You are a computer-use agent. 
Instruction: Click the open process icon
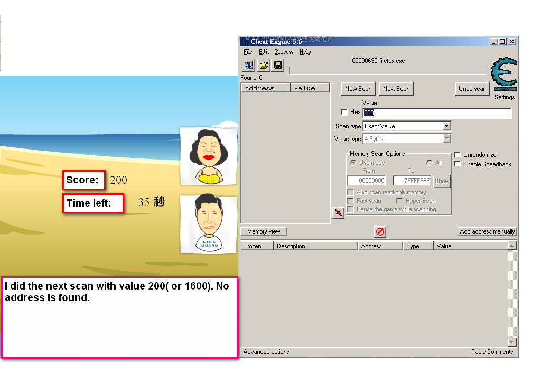coord(248,65)
